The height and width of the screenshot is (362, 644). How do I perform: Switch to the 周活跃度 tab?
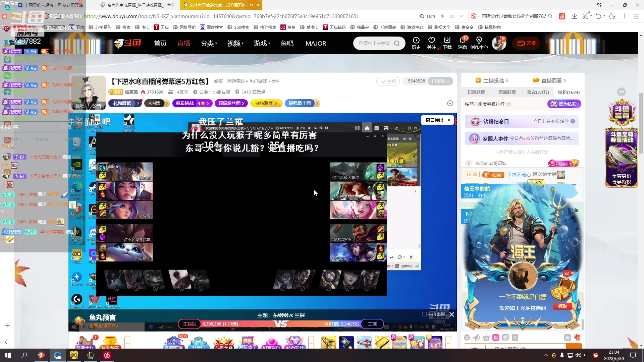(x=507, y=92)
